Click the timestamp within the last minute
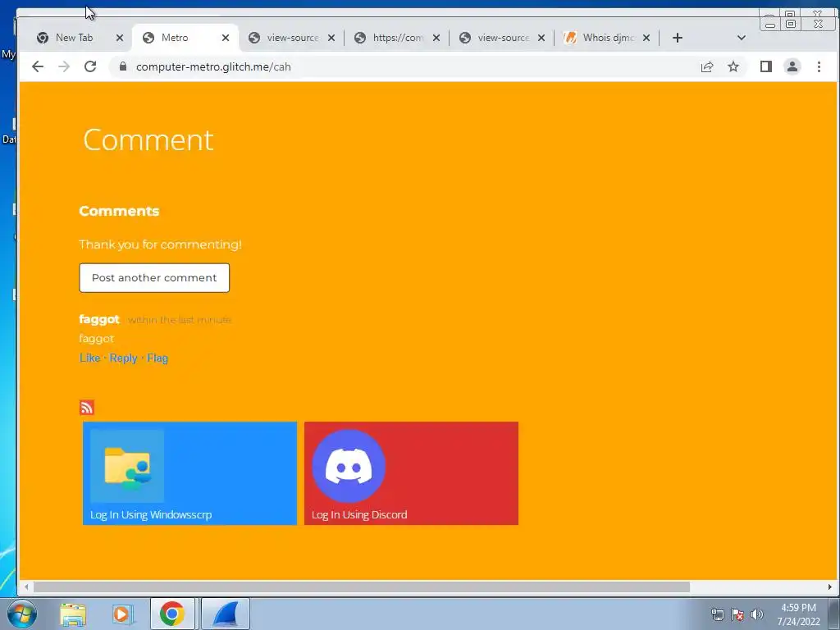Screen dimensions: 840x630 (180, 320)
